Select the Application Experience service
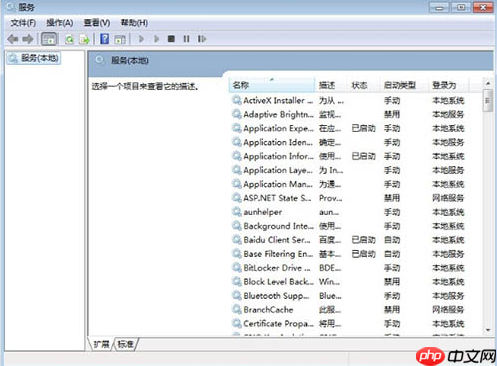This screenshot has width=497, height=366. click(348, 128)
